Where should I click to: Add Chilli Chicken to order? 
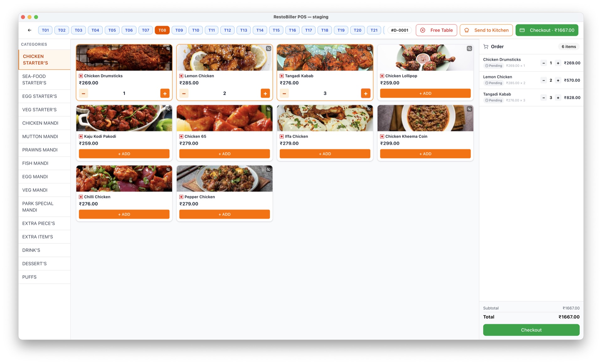coord(124,214)
